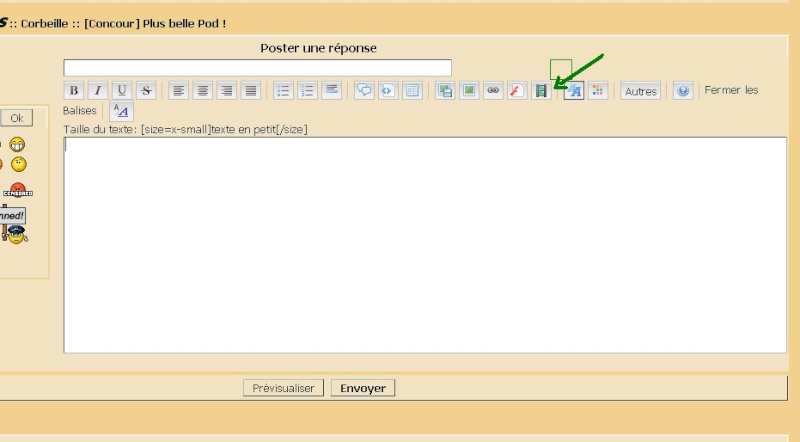Align text to the right

click(x=227, y=91)
